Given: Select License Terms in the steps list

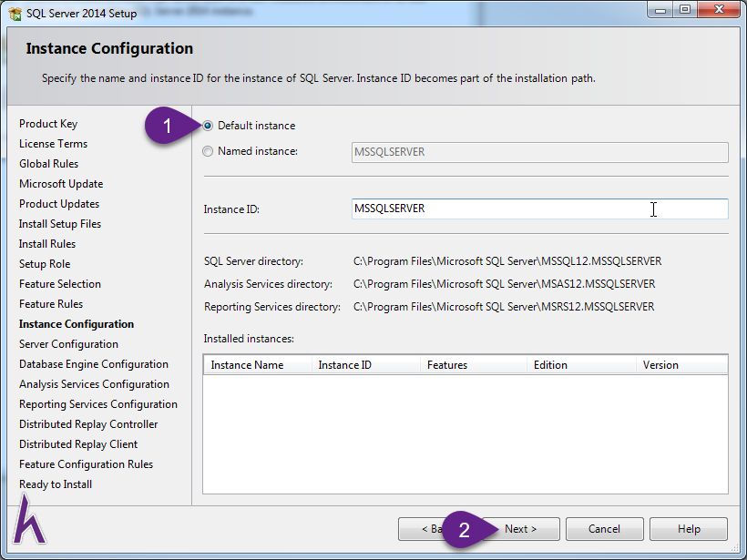Looking at the screenshot, I should point(54,144).
